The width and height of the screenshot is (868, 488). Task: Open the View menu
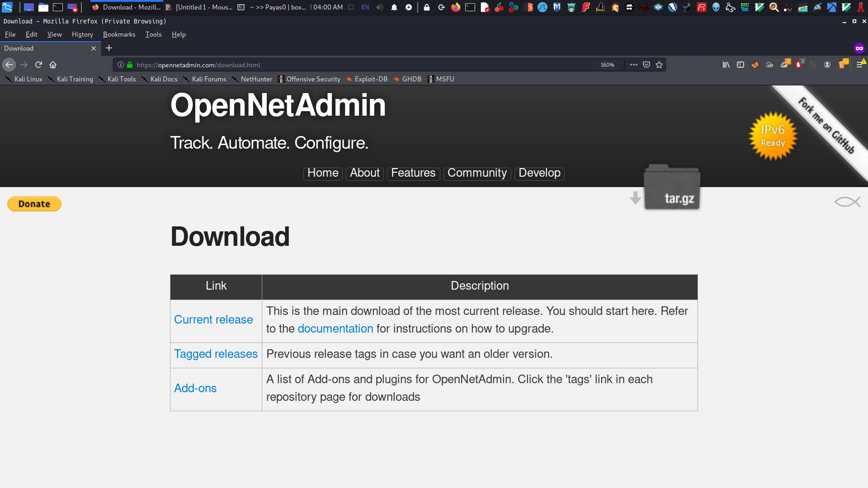click(x=54, y=34)
